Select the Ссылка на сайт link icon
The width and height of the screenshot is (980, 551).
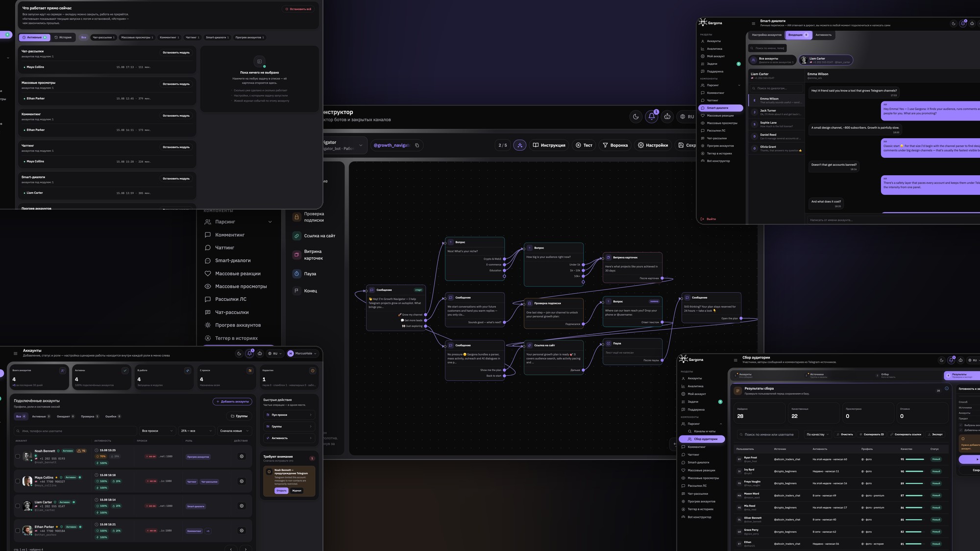(296, 236)
